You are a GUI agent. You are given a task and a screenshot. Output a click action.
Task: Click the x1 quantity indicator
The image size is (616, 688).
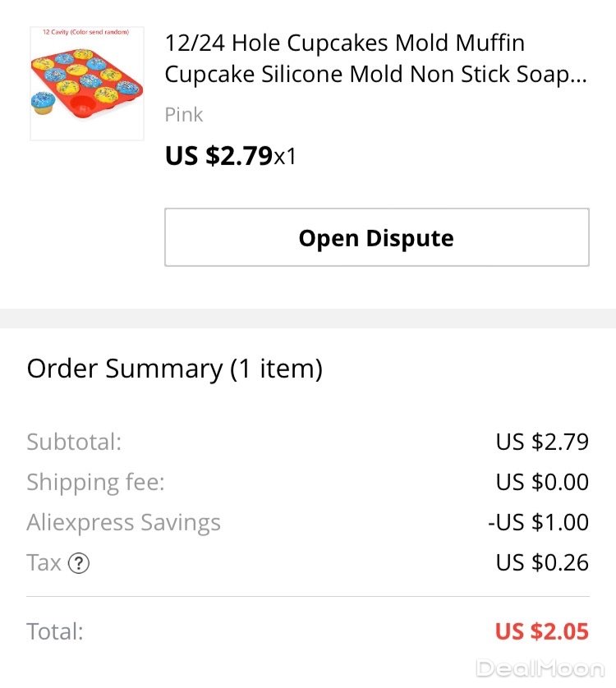coord(285,156)
